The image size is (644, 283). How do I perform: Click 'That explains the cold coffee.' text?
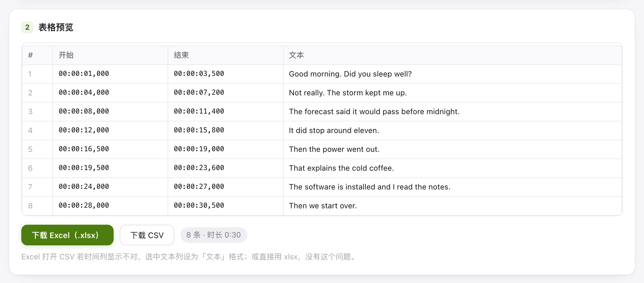click(x=341, y=168)
